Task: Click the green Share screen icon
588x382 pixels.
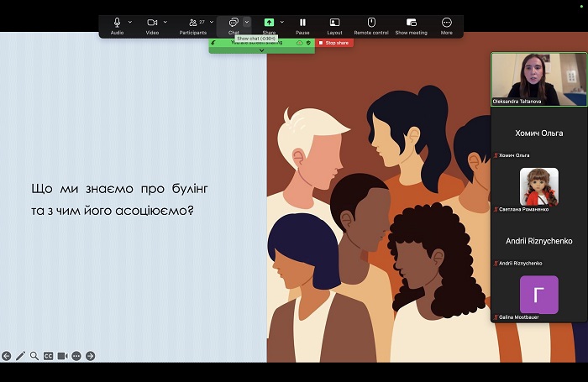Action: tap(269, 23)
